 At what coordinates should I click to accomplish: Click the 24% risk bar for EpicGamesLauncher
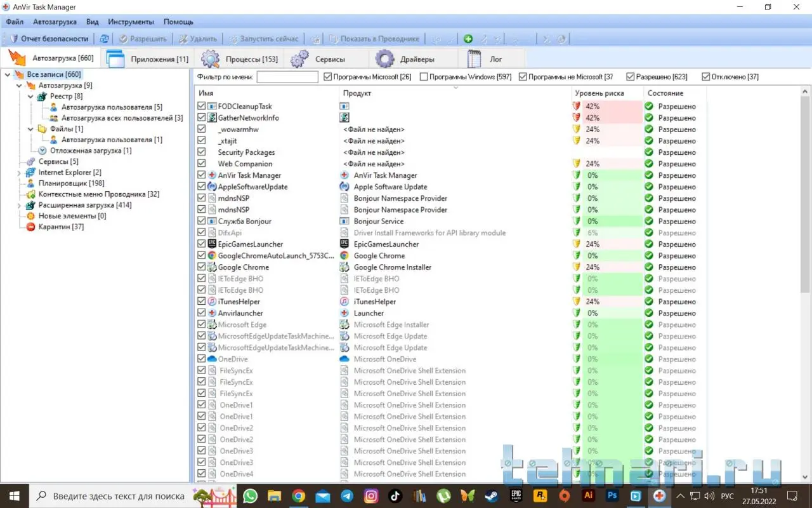(x=613, y=244)
